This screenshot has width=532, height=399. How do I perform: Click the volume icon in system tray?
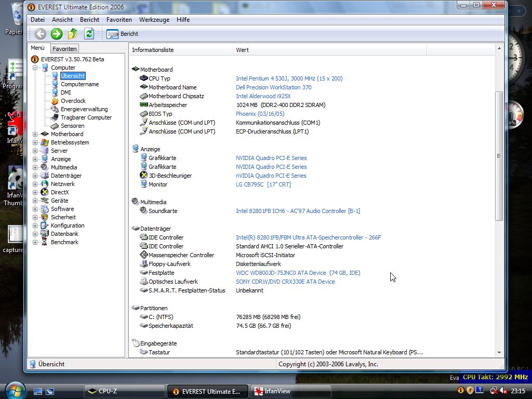[503, 391]
